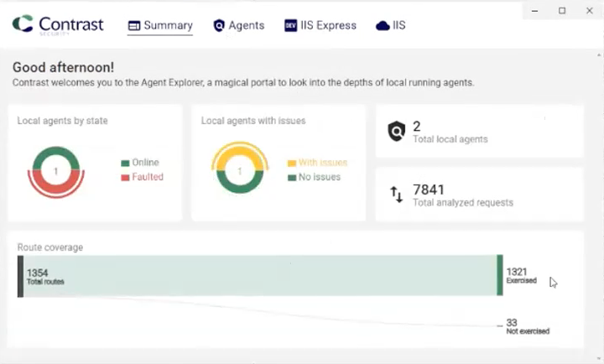604x364 pixels.
Task: Switch to the IIS Express tab
Action: coord(330,26)
